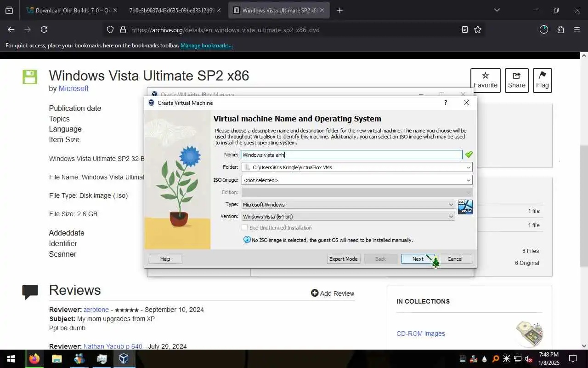Click the VirtualBox taskbar icon

pyautogui.click(x=124, y=359)
